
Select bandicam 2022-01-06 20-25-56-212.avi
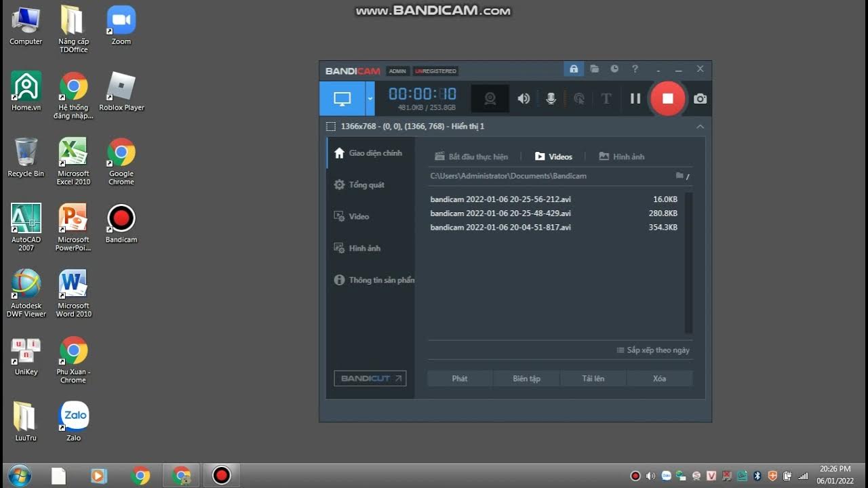tap(554, 199)
